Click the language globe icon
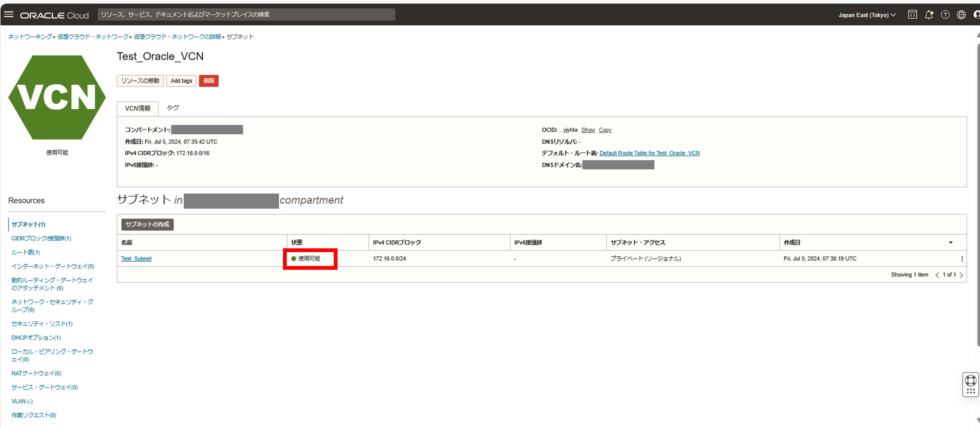 [x=961, y=15]
